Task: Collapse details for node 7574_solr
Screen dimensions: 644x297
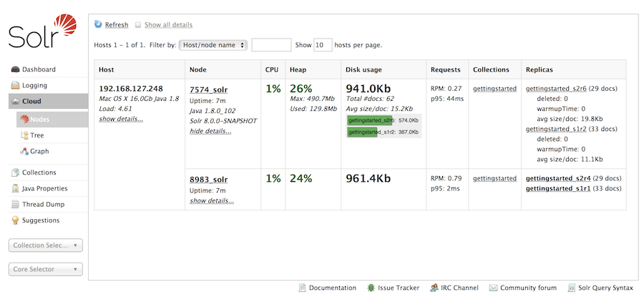Action: (205, 130)
